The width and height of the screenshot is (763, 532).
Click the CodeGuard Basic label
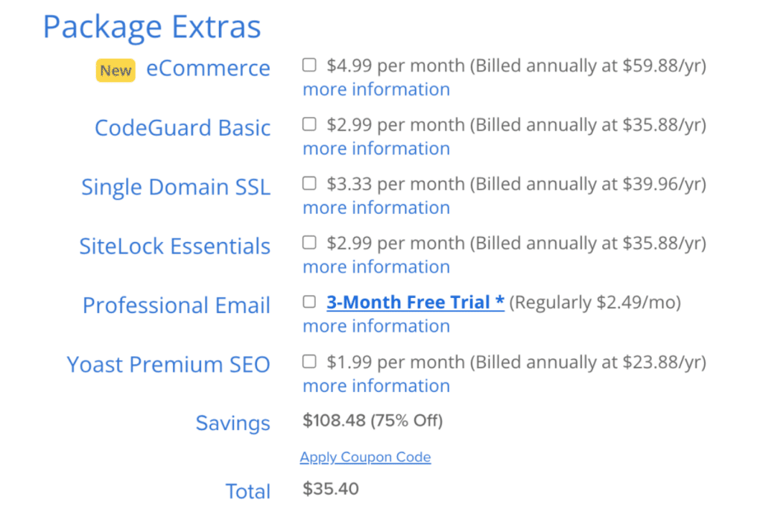(182, 127)
